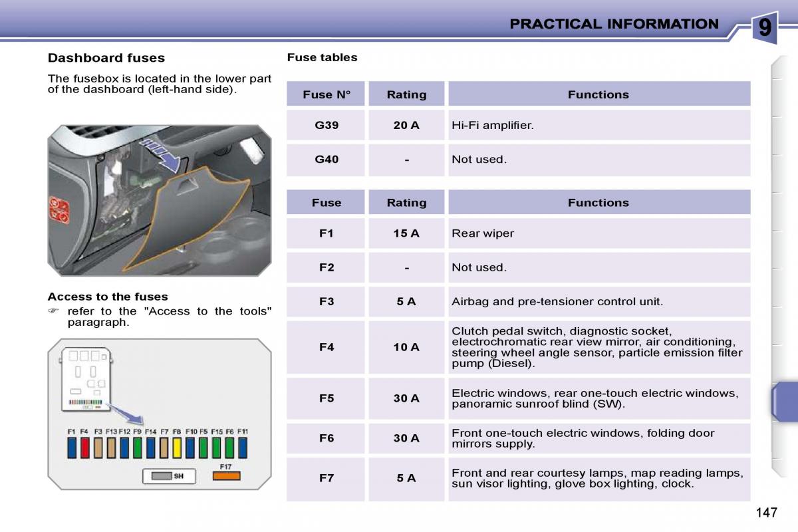This screenshot has width=798, height=532.
Task: Pick the green F6 fuse in diagram
Action: coord(229,448)
